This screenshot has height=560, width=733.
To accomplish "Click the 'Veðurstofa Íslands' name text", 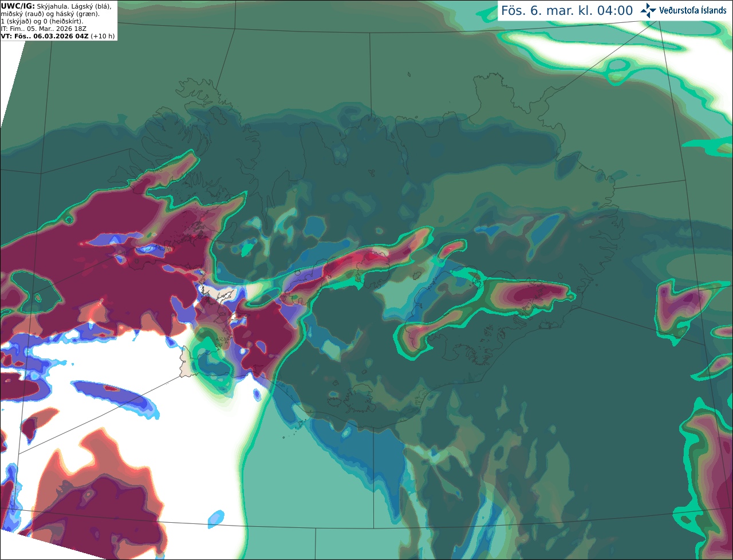I will point(692,10).
